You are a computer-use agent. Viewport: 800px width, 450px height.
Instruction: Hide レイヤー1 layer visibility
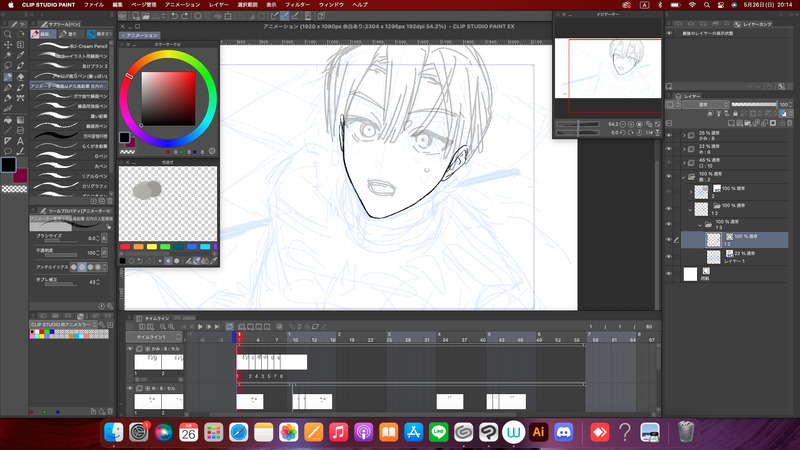coord(669,257)
